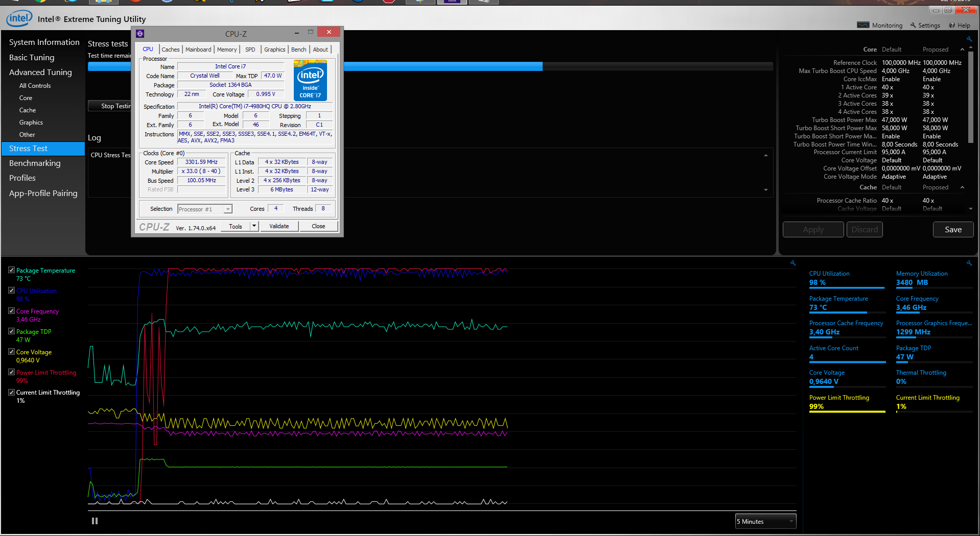This screenshot has width=980, height=536.
Task: Open System Information section
Action: click(x=44, y=42)
